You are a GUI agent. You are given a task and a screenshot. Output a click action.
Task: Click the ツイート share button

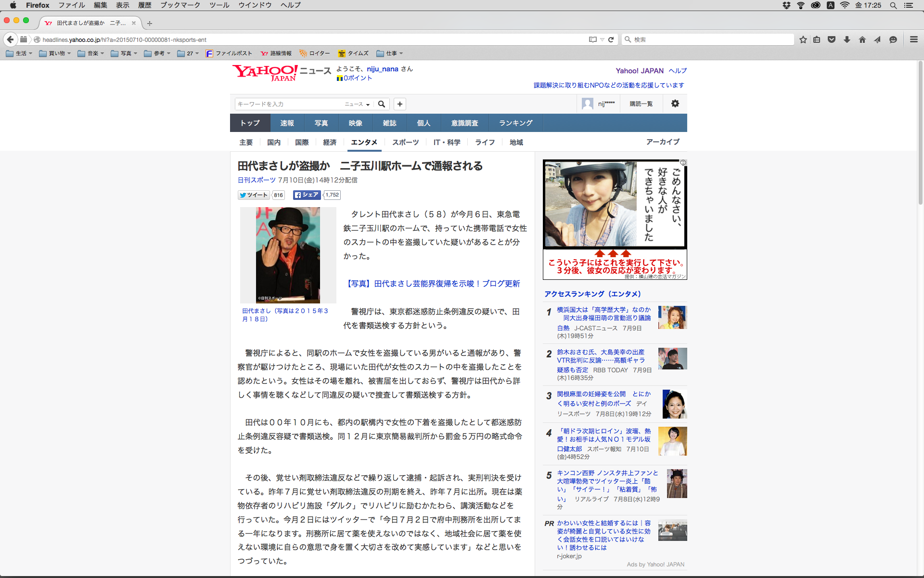pyautogui.click(x=254, y=195)
